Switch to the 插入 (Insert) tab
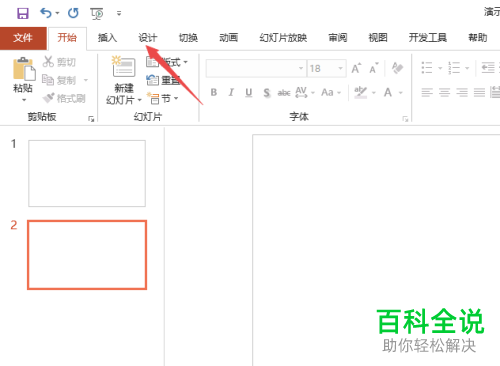This screenshot has height=366, width=500. (107, 38)
